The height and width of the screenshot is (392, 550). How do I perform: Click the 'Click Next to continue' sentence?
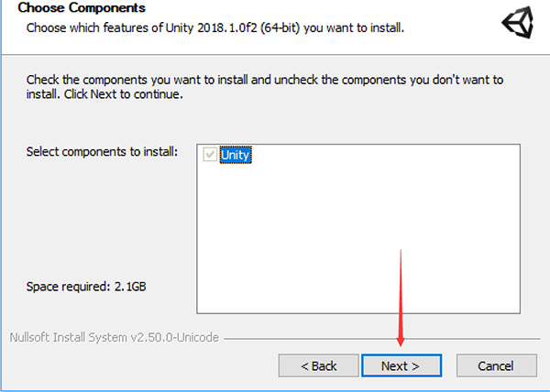[126, 94]
